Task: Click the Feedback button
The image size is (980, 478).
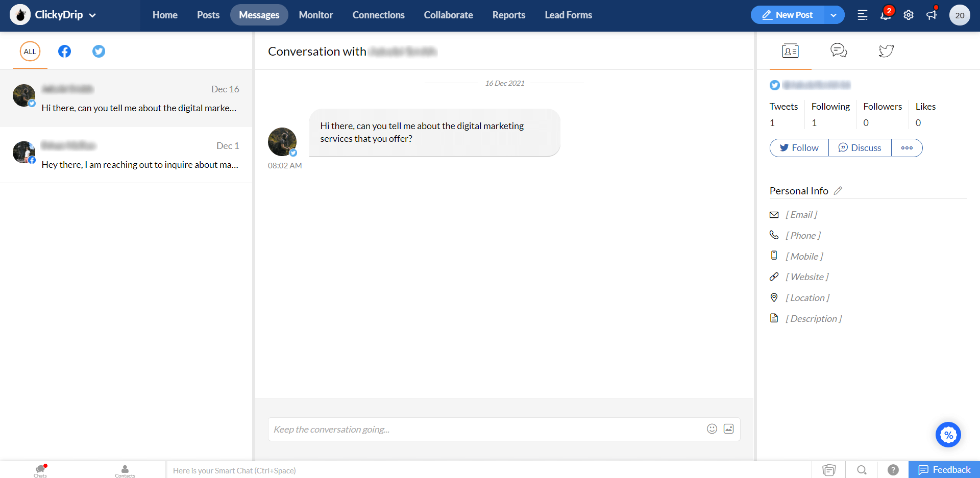Action: click(x=944, y=470)
